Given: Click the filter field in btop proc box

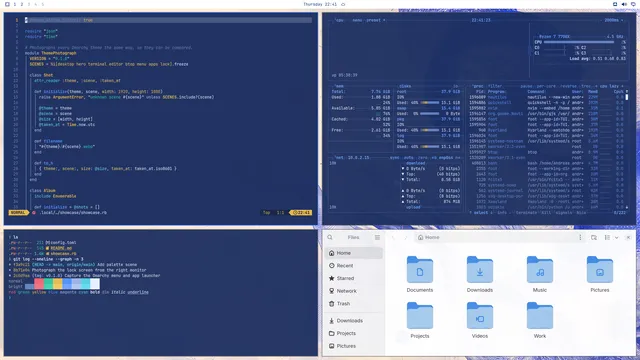Looking at the screenshot, I should pos(495,86).
